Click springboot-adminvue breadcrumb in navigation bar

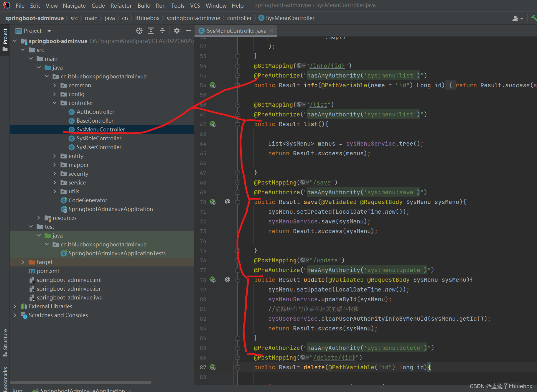(x=34, y=18)
